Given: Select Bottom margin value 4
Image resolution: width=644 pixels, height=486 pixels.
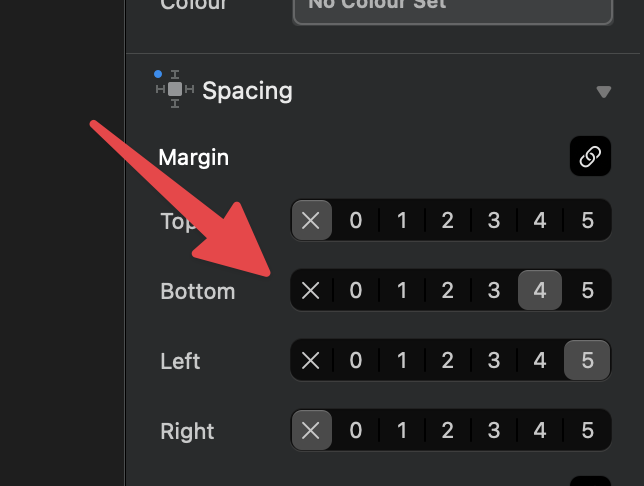Looking at the screenshot, I should coord(540,291).
